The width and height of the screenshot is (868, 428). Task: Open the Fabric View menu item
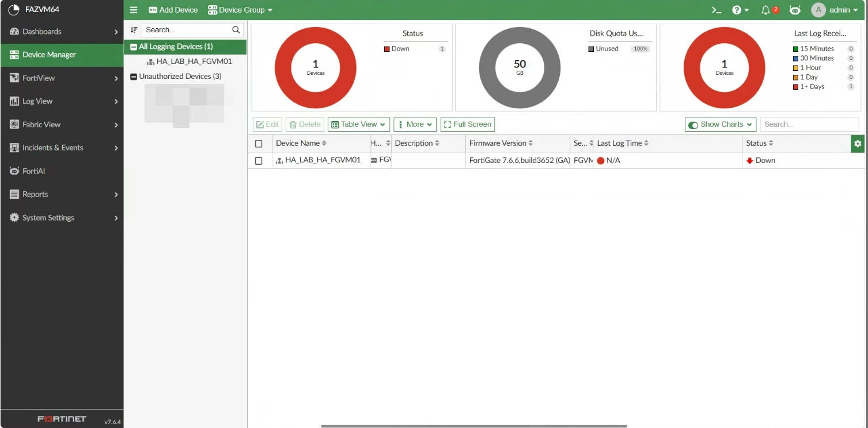coord(62,124)
